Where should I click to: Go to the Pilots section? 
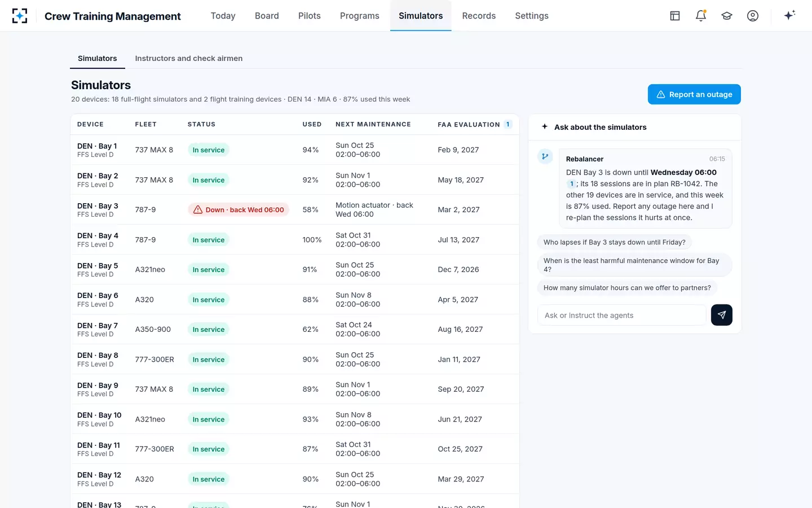pos(310,16)
